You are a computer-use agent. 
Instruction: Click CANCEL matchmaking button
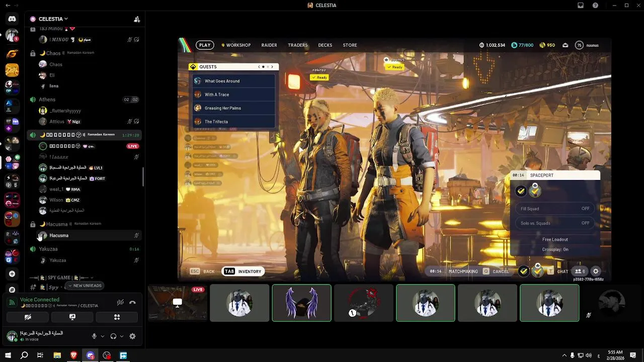496,271
